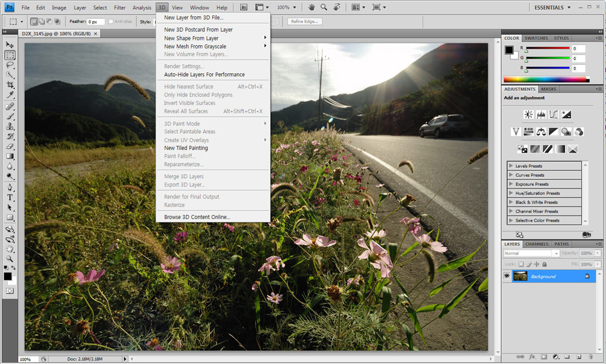Hide the Background layer with eye icon
The width and height of the screenshot is (606, 364).
pos(507,276)
